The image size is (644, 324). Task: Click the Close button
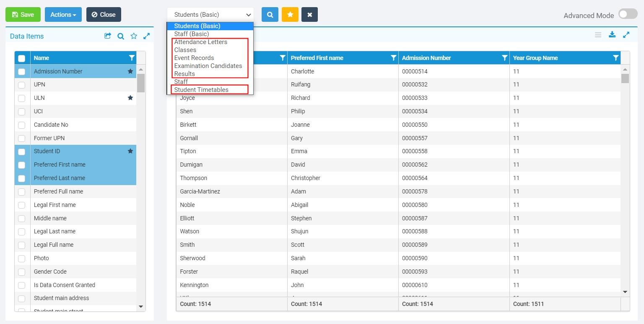click(x=103, y=14)
